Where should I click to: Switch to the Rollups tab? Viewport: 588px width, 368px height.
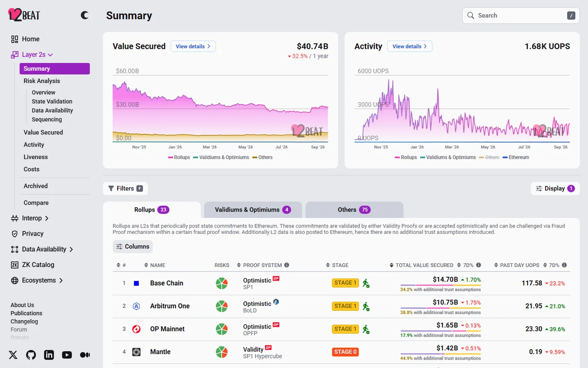(152, 210)
